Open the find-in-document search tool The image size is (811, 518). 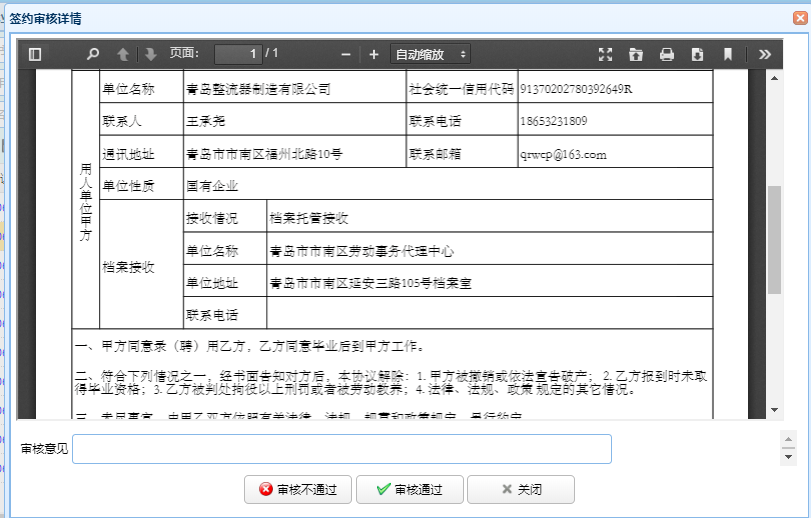click(x=93, y=54)
